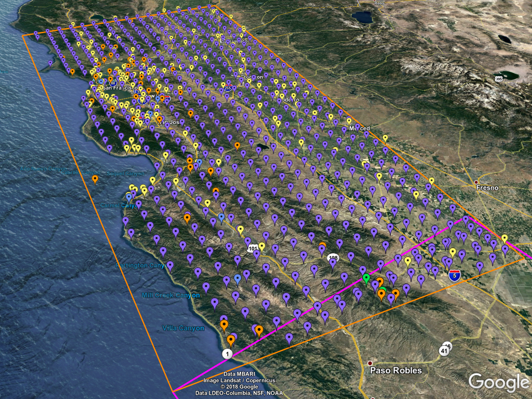Image resolution: width=532 pixels, height=399 pixels.
Task: Click the Carmel Canyon label
Action: [117, 206]
